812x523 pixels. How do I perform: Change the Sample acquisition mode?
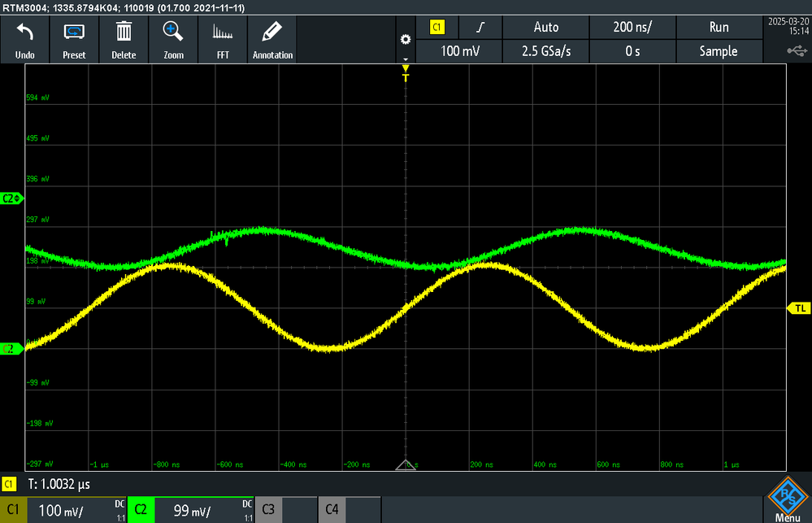point(719,51)
